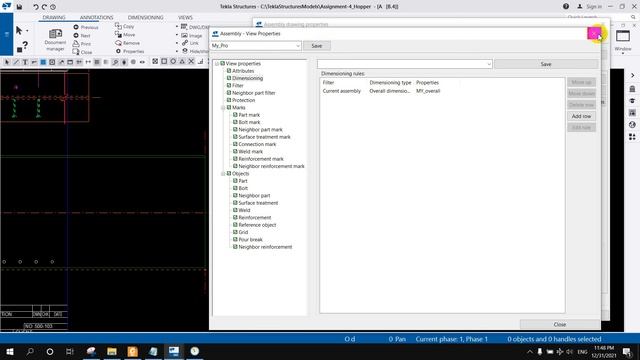This screenshot has height=360, width=640.
Task: Click the T text icon in selection toolbar
Action: point(25,62)
